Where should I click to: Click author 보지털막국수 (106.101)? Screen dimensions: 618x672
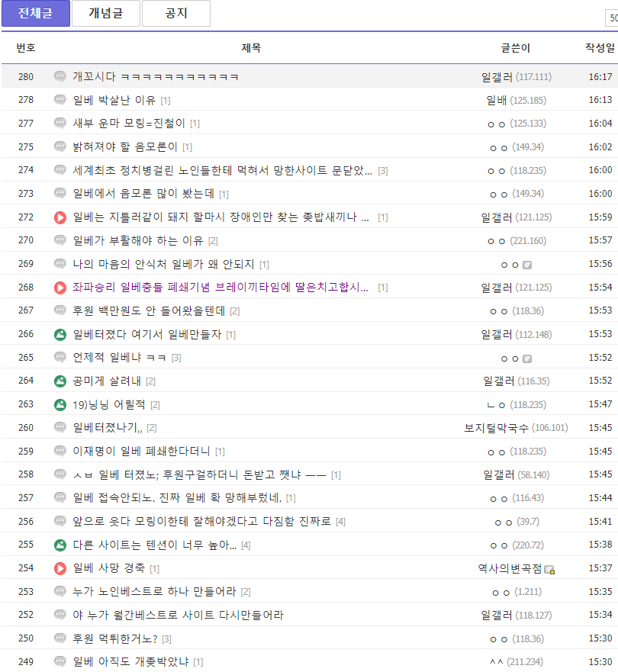(516, 428)
